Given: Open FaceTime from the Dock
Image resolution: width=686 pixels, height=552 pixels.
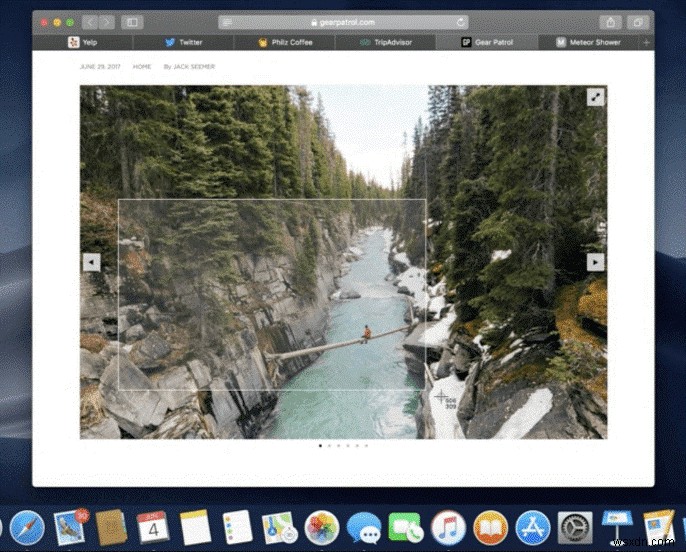Looking at the screenshot, I should point(406,528).
